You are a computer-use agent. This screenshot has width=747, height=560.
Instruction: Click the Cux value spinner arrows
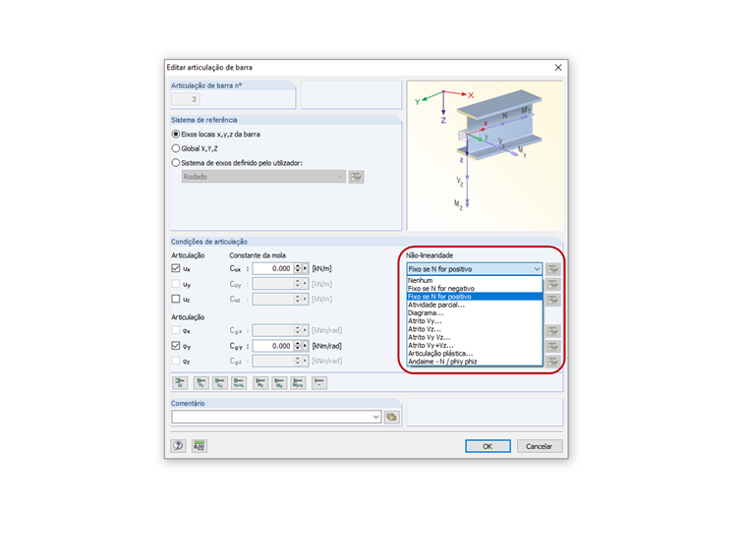(x=297, y=268)
